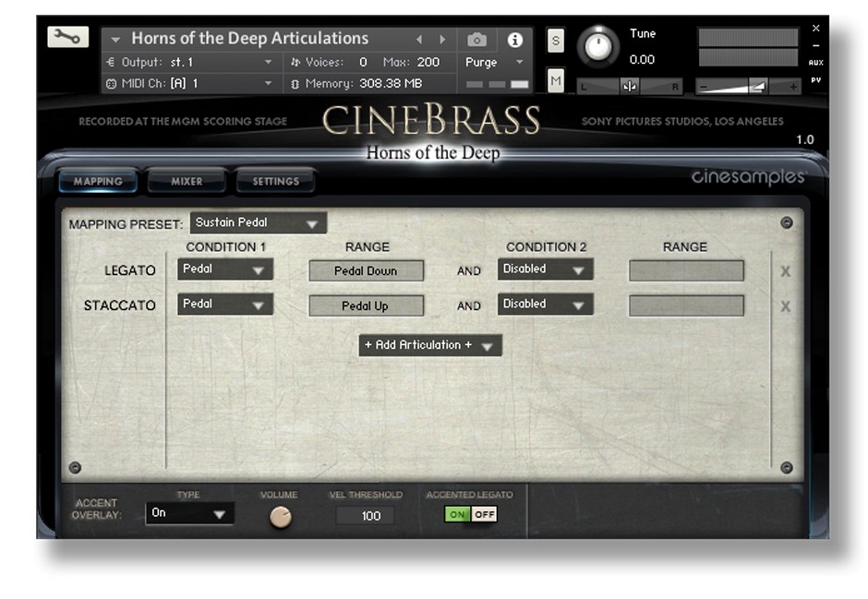The width and height of the screenshot is (868, 599).
Task: Minimize the instrument view with dash icon
Action: coord(816,45)
